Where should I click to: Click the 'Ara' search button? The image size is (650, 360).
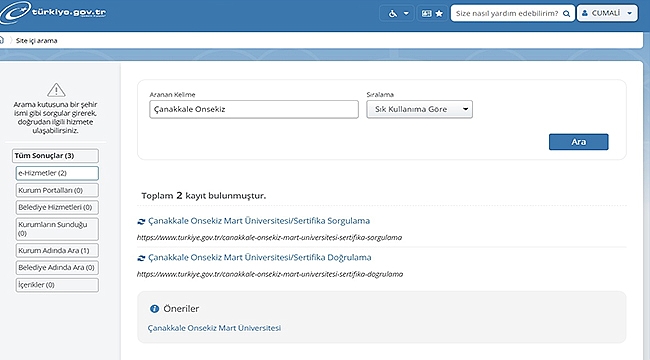[x=579, y=142]
